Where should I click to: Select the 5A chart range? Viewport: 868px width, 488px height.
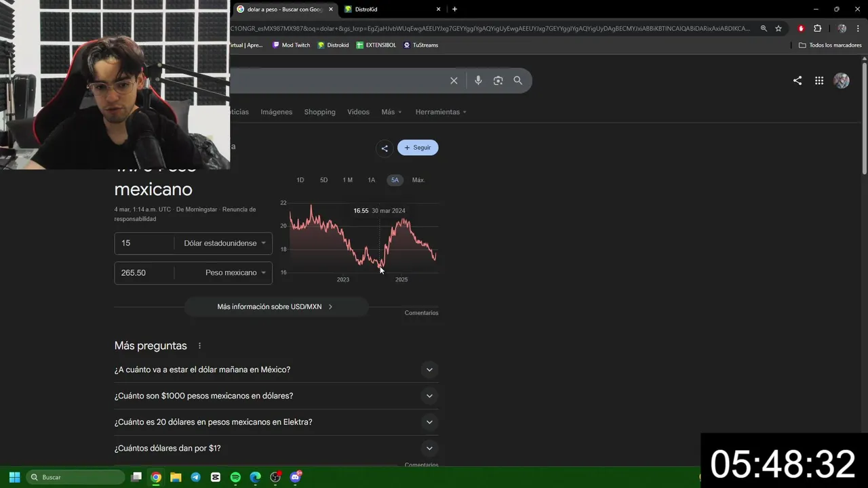395,180
